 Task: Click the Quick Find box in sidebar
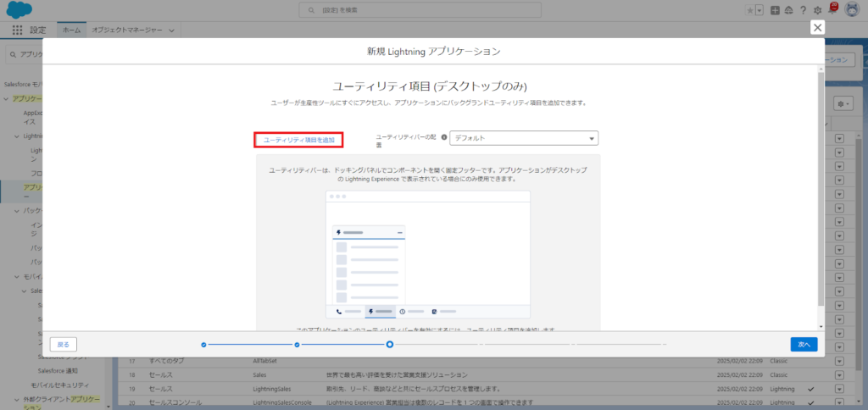tap(23, 54)
